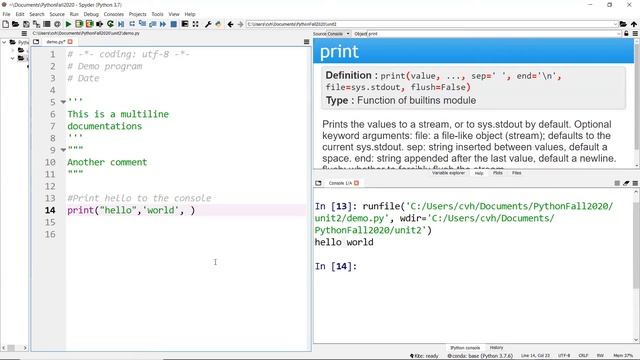The width and height of the screenshot is (640, 360).
Task: Change to parent directory arrow icon
Action: point(634,24)
